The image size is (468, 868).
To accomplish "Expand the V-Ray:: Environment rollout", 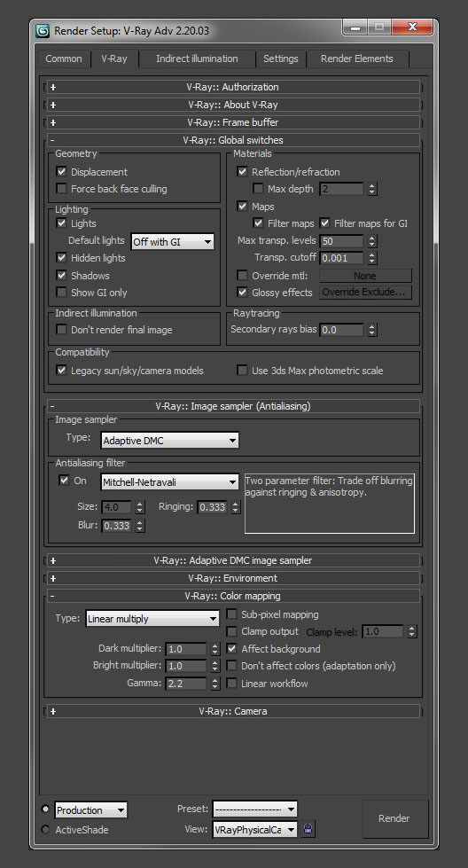I will [233, 578].
